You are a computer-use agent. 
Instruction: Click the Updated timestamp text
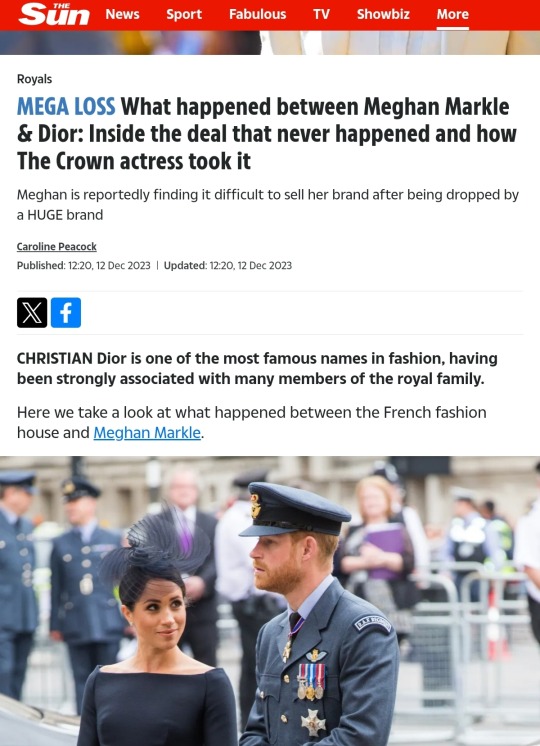227,265
